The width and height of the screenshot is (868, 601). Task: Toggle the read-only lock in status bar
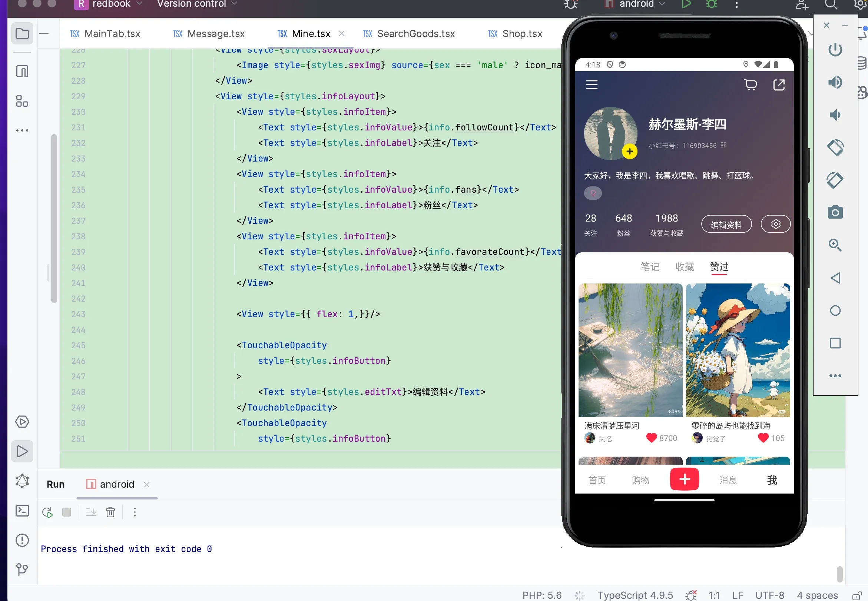pyautogui.click(x=857, y=595)
